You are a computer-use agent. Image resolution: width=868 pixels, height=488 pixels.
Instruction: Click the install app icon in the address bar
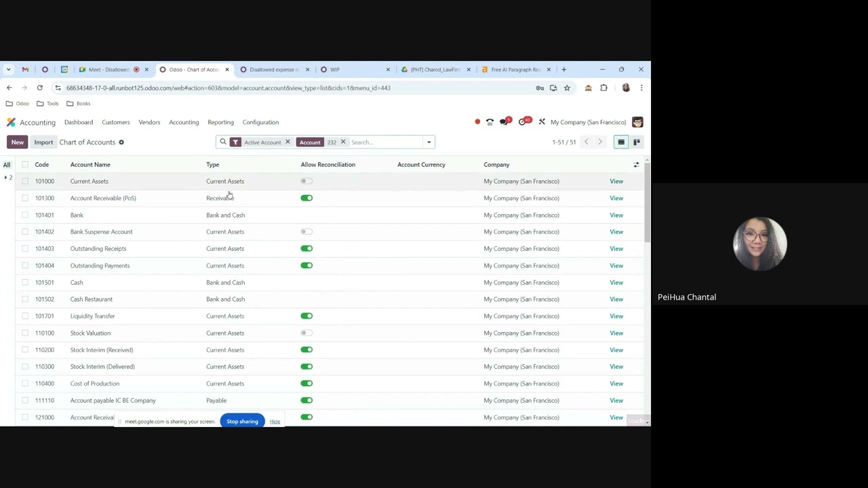click(553, 88)
